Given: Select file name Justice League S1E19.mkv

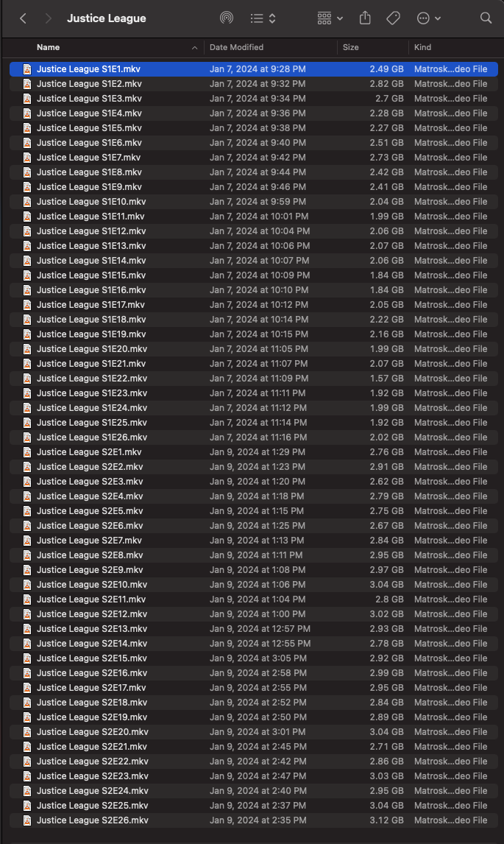Looking at the screenshot, I should (x=91, y=334).
